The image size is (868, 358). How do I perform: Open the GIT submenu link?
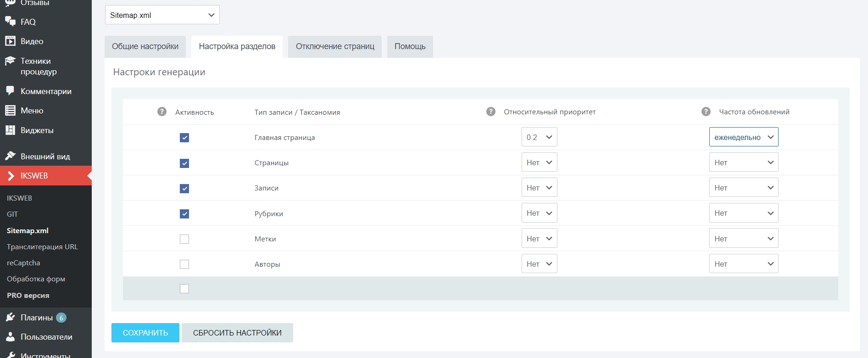coord(12,214)
